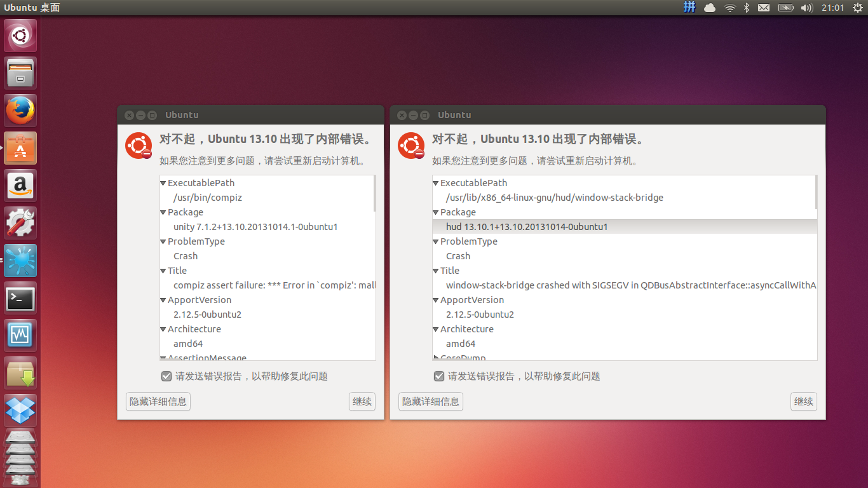
Task: Click the 21:01 clock indicator
Action: [x=833, y=8]
